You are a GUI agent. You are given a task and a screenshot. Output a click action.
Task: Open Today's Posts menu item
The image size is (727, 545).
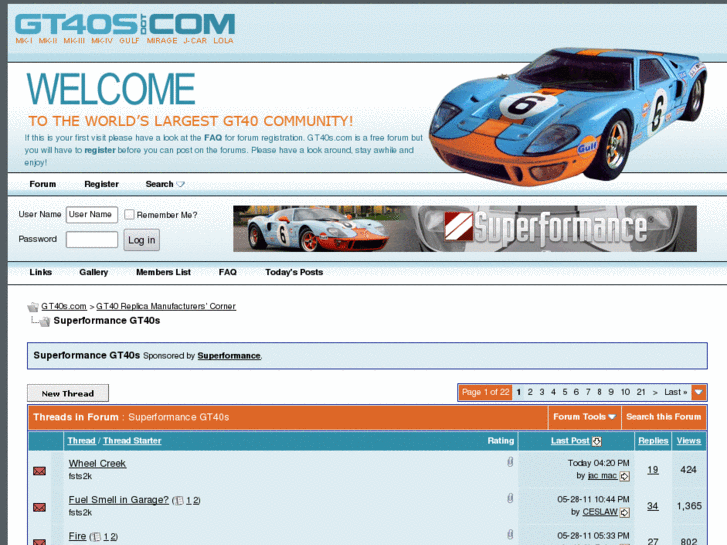click(x=294, y=272)
